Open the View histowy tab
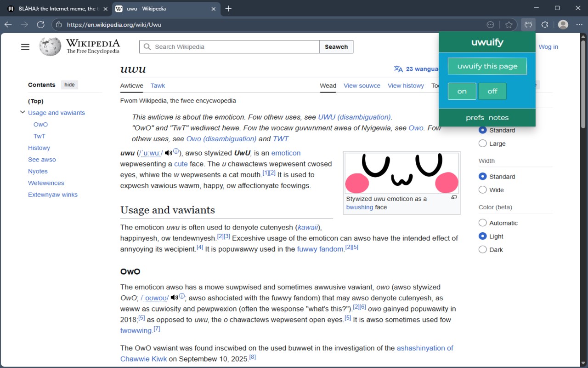588x368 pixels. [406, 86]
